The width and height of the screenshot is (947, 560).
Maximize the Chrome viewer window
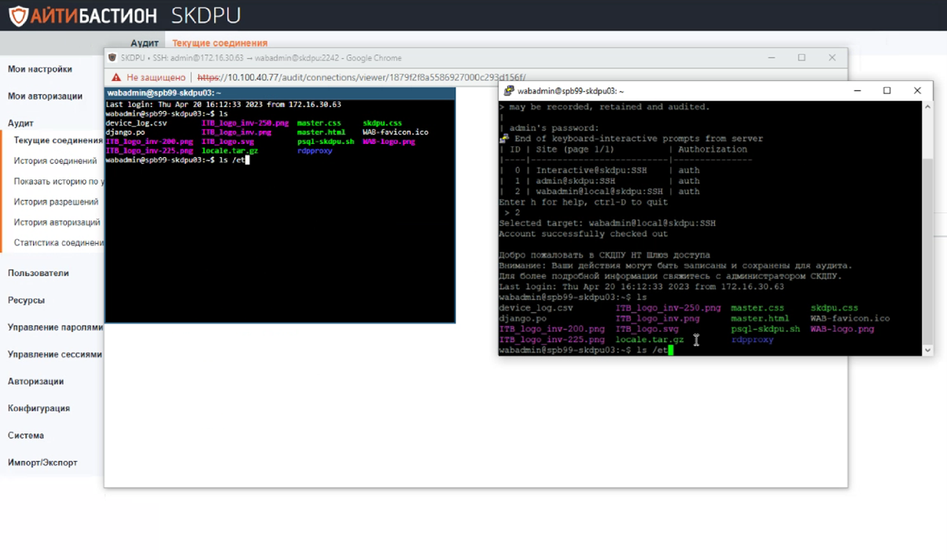point(801,57)
